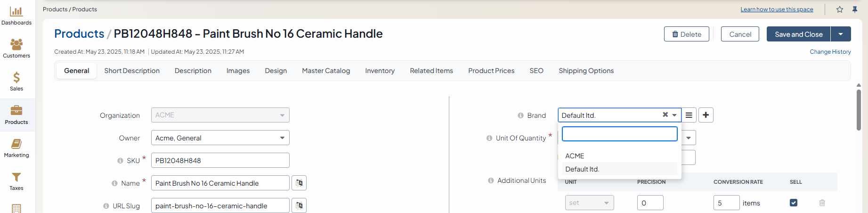Clear the Brand selection with the X
868x213 pixels.
tap(665, 115)
